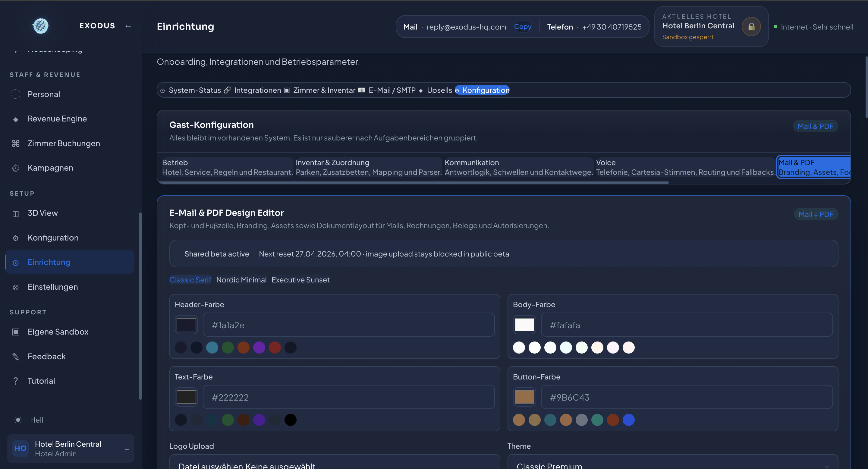This screenshot has width=868, height=469.
Task: Click the Eigene Sandbox square icon
Action: coord(15,332)
